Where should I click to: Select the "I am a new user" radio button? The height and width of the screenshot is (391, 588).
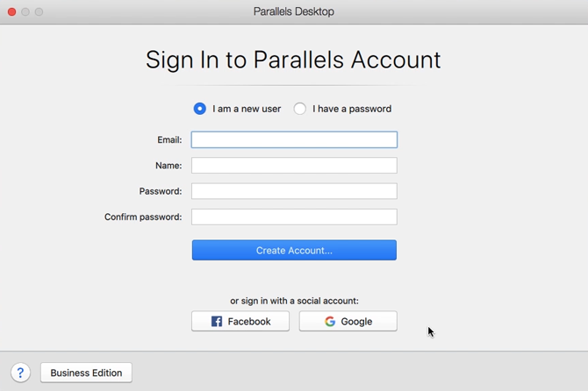[x=199, y=109]
